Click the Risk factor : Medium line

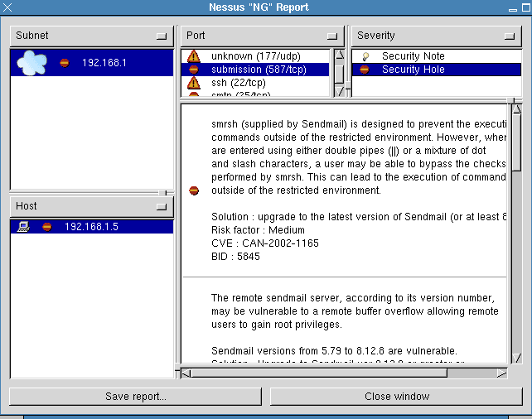coord(258,230)
